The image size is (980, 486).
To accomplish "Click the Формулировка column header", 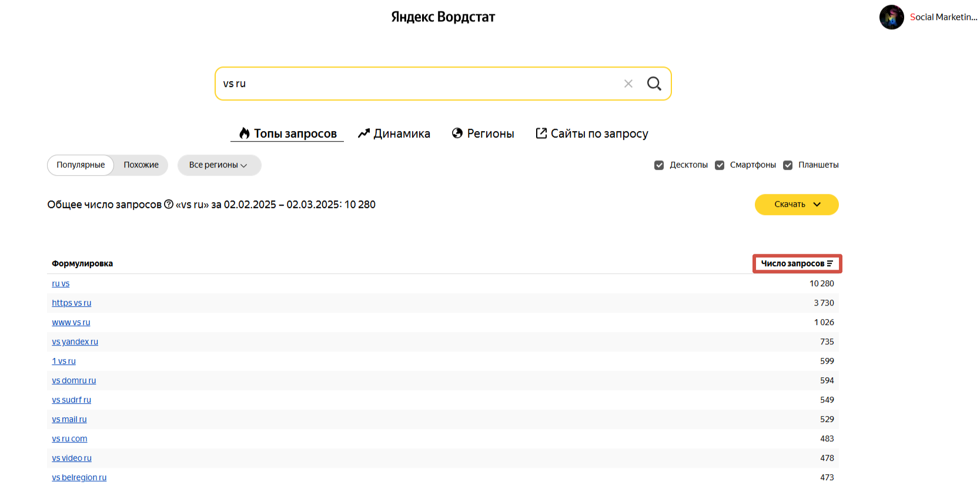I will 82,263.
